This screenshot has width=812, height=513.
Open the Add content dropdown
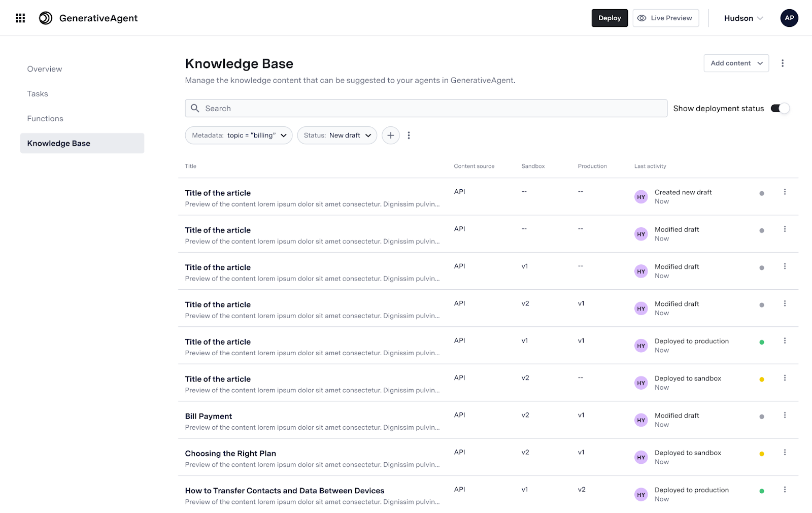click(x=736, y=63)
